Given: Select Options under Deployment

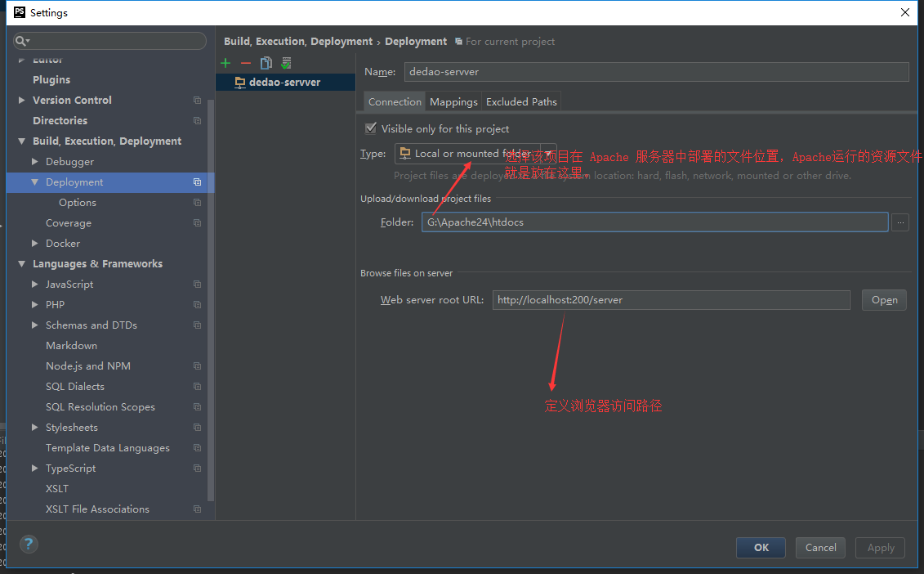Looking at the screenshot, I should [x=78, y=203].
